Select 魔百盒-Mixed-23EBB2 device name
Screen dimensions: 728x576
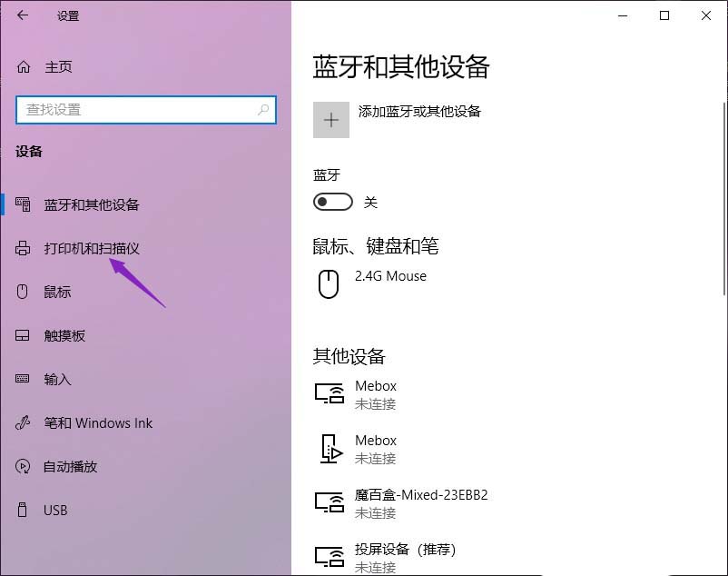point(421,495)
